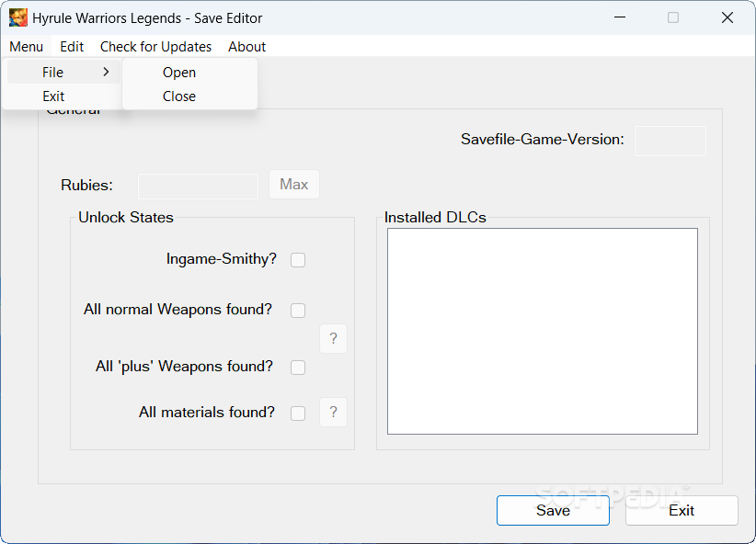Enable All 'plus' Weapons found checkbox

[298, 368]
